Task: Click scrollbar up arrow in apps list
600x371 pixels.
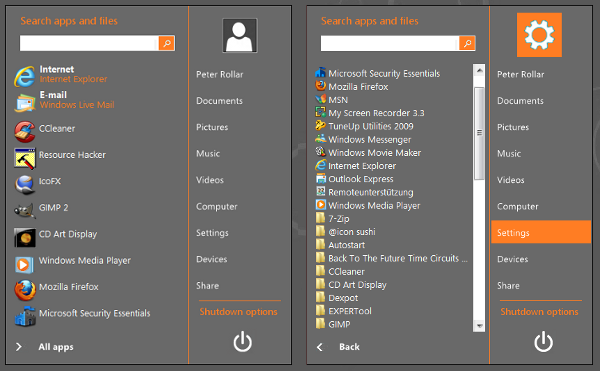Action: (x=479, y=70)
